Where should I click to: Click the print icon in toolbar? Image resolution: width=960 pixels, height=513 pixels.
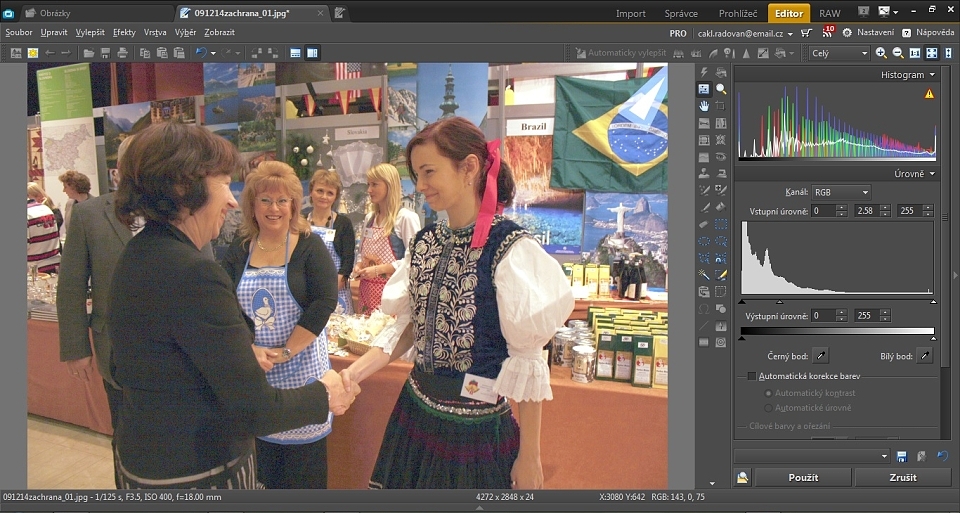tap(122, 53)
